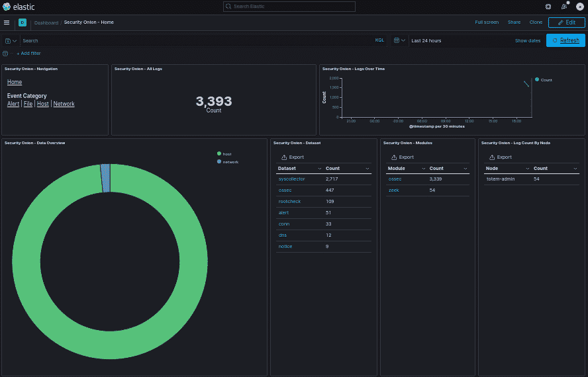Open the hamburger navigation menu
The height and width of the screenshot is (377, 588).
coord(7,22)
